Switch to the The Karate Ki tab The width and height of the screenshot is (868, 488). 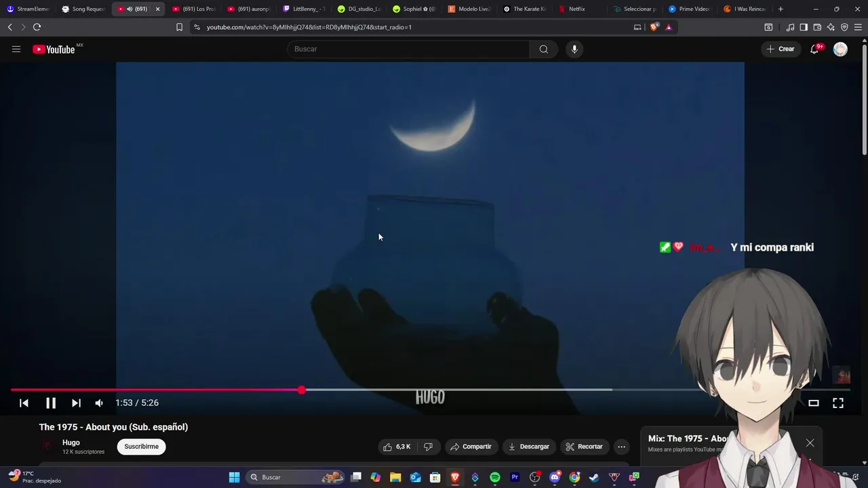[x=525, y=9]
